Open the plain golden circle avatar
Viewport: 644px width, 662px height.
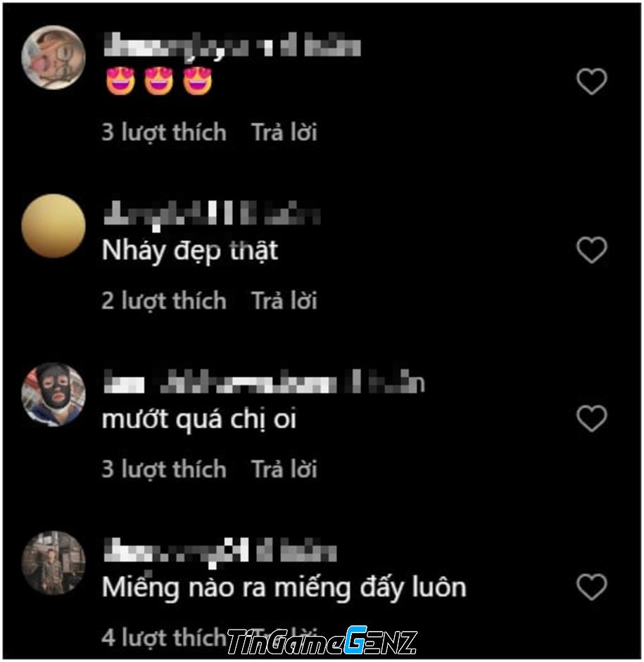click(53, 226)
